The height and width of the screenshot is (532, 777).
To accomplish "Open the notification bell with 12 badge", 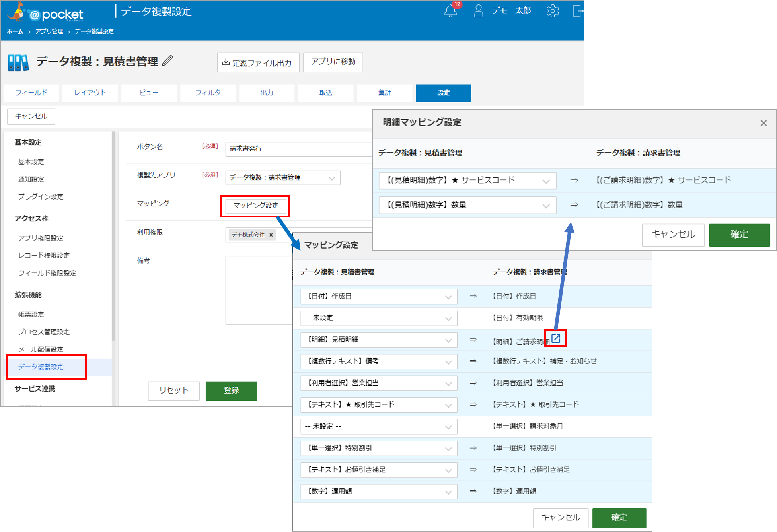I will pyautogui.click(x=451, y=11).
